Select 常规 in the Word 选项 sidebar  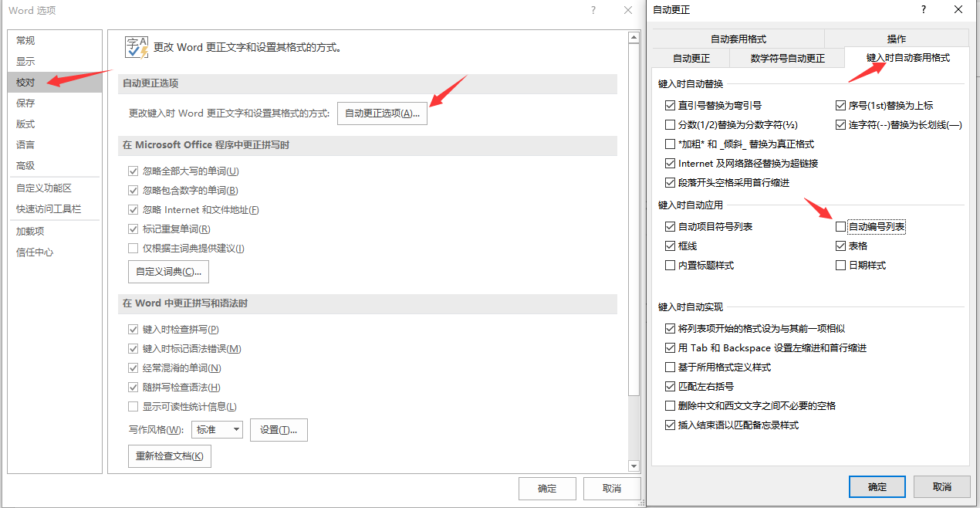(54, 40)
